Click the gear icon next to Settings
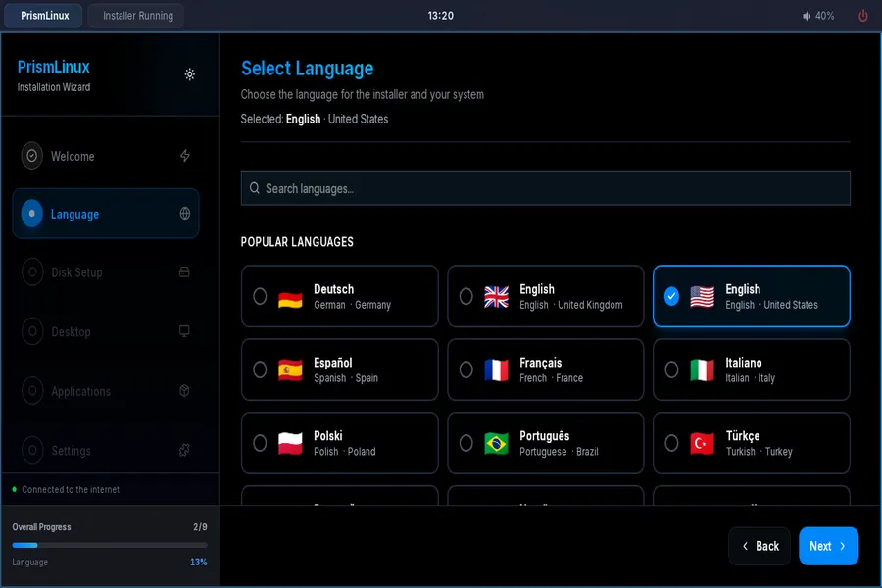 [x=184, y=450]
